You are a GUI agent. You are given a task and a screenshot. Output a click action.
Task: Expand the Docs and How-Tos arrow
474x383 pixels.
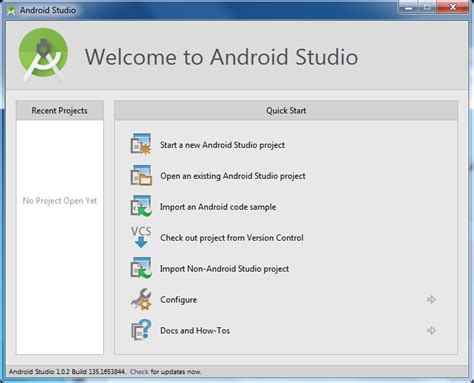[x=431, y=330]
